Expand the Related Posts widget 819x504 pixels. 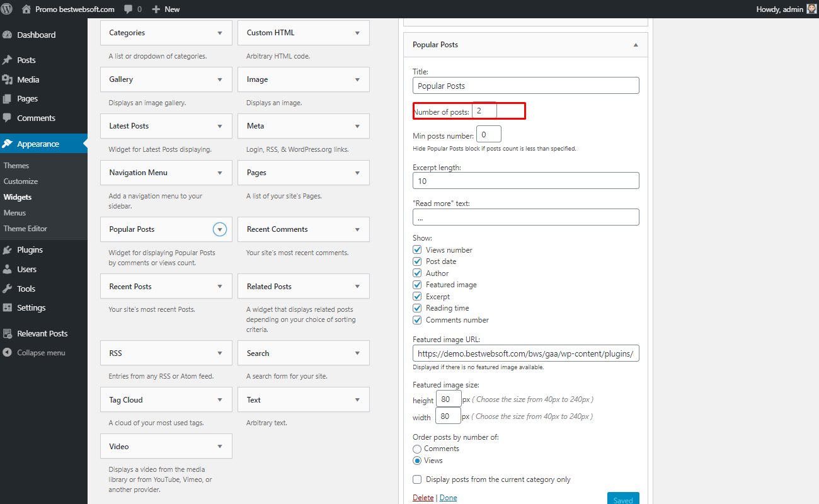click(x=357, y=286)
